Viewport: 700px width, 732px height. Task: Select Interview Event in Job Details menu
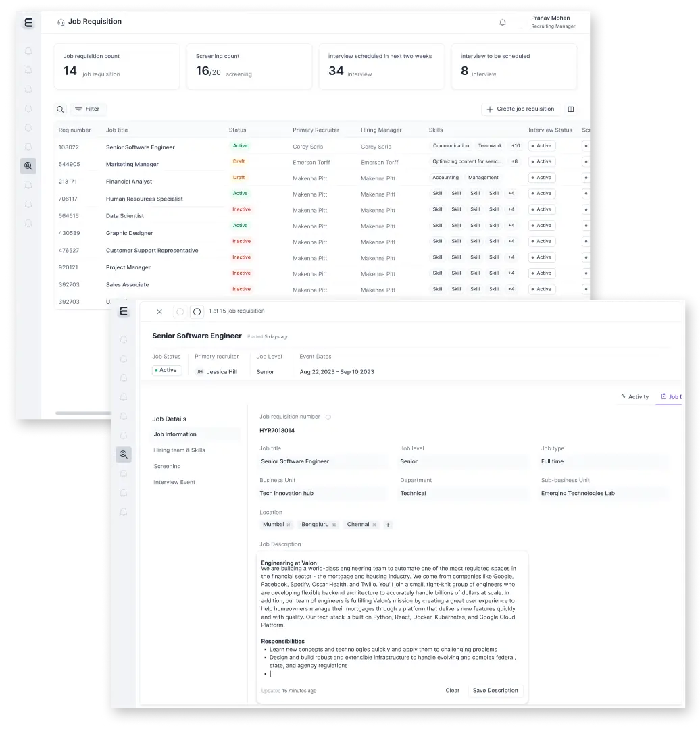click(174, 483)
